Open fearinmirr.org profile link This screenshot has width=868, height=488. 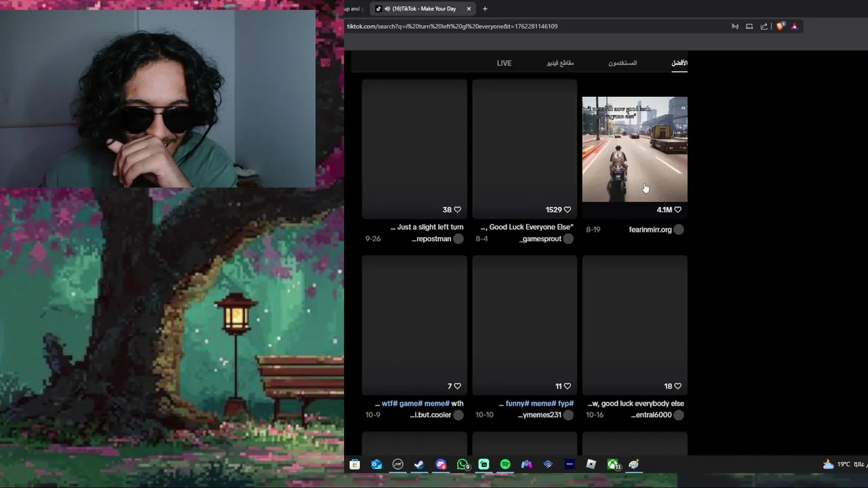click(x=650, y=230)
